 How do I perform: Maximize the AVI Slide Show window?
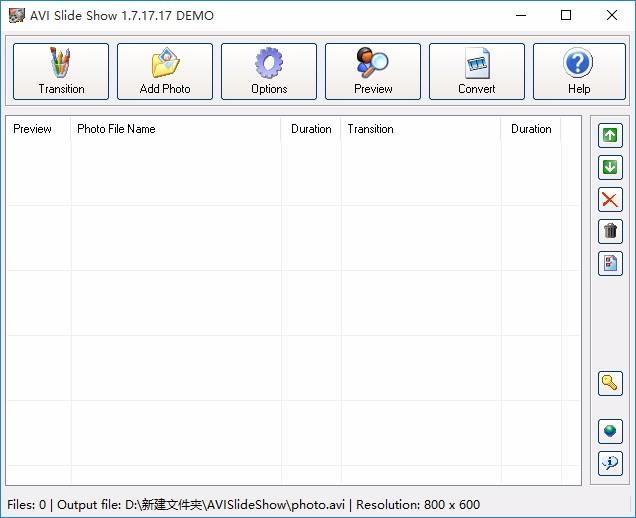(566, 15)
